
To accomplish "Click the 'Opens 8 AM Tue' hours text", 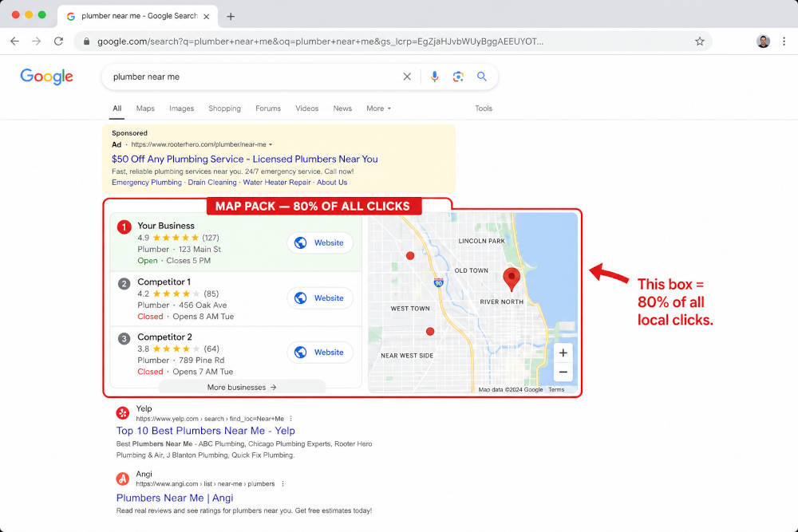I will pyautogui.click(x=203, y=317).
